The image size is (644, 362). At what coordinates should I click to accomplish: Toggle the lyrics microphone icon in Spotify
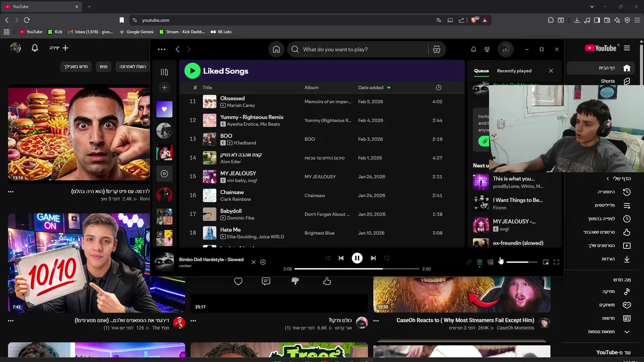(469, 262)
